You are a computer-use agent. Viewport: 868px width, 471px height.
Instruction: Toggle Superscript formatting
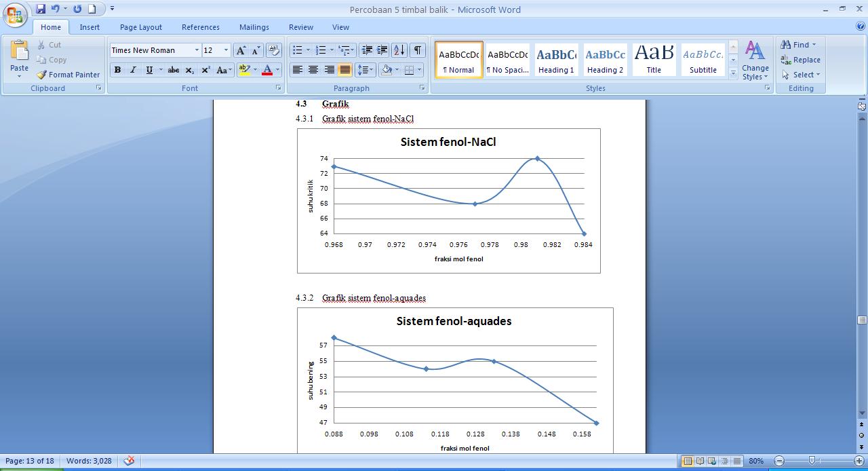point(205,70)
